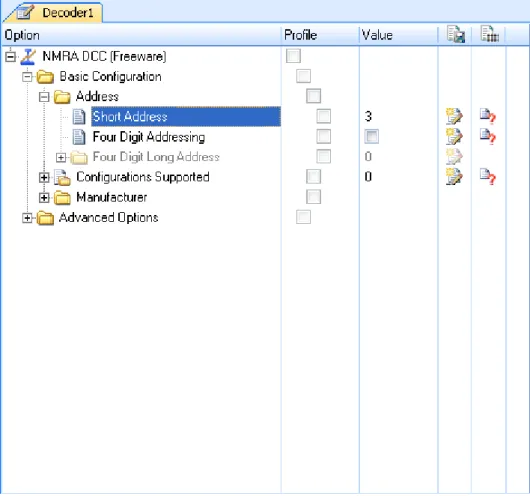The height and width of the screenshot is (496, 530).
Task: Click the Short Address document icon
Action: coord(79,117)
